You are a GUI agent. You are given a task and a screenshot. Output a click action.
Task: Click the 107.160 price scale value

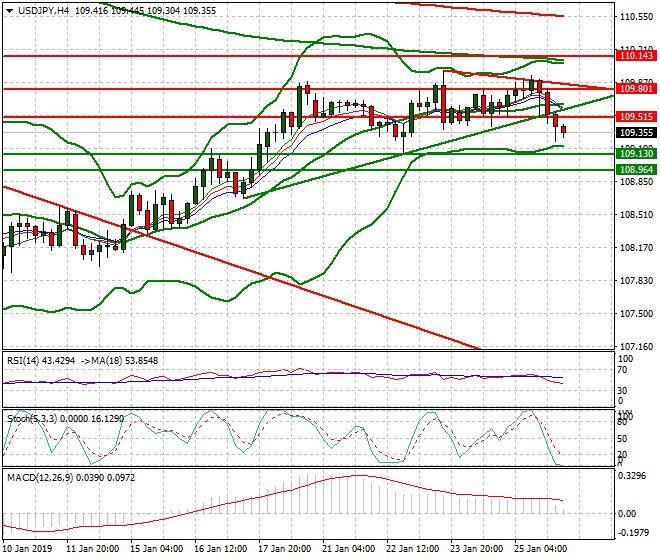[x=636, y=347]
